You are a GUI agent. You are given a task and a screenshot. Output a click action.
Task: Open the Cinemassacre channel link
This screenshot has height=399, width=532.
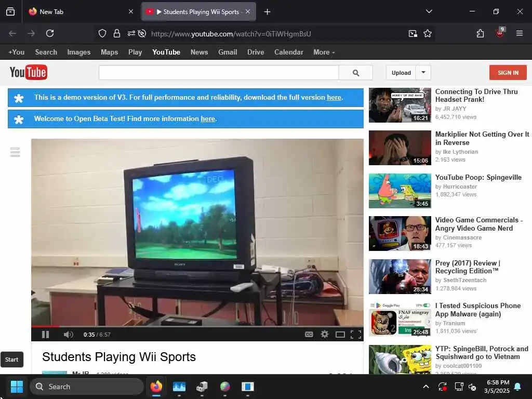click(462, 237)
